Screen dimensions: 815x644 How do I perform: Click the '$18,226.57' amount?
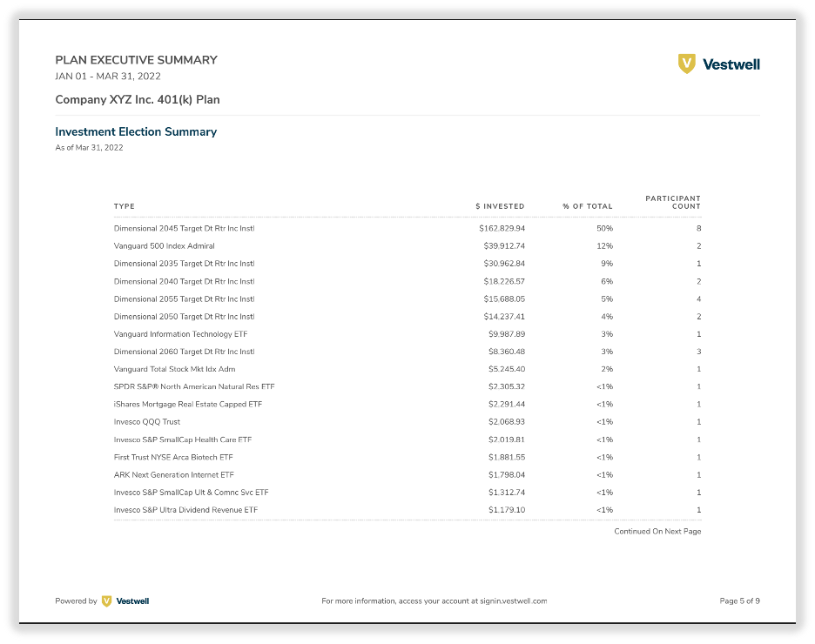coord(504,281)
